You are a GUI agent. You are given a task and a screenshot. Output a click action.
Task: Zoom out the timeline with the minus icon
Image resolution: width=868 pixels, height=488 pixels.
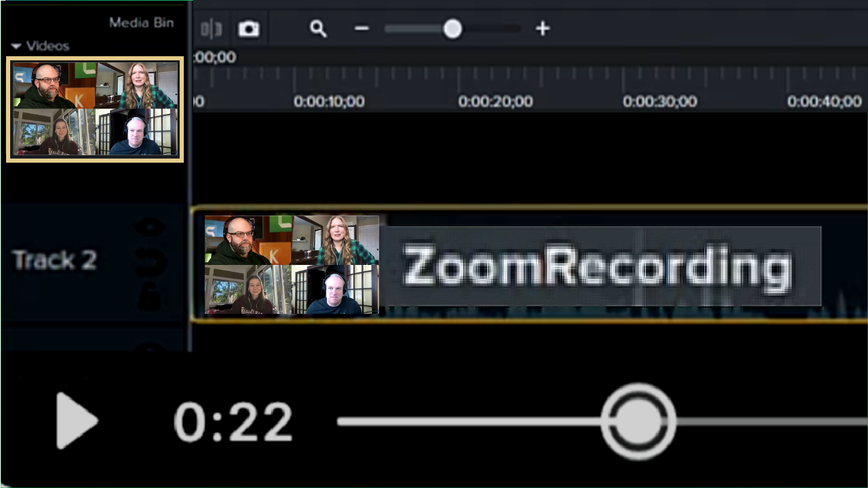[x=361, y=28]
